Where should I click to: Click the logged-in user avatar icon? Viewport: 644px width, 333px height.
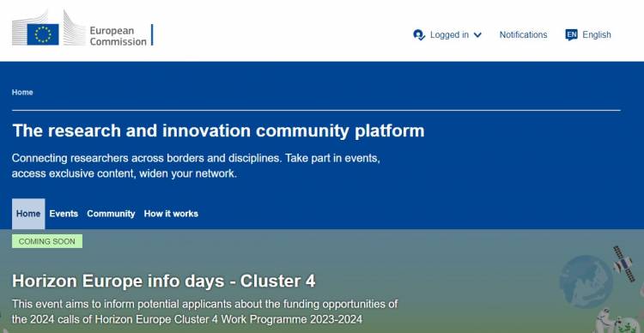click(419, 35)
